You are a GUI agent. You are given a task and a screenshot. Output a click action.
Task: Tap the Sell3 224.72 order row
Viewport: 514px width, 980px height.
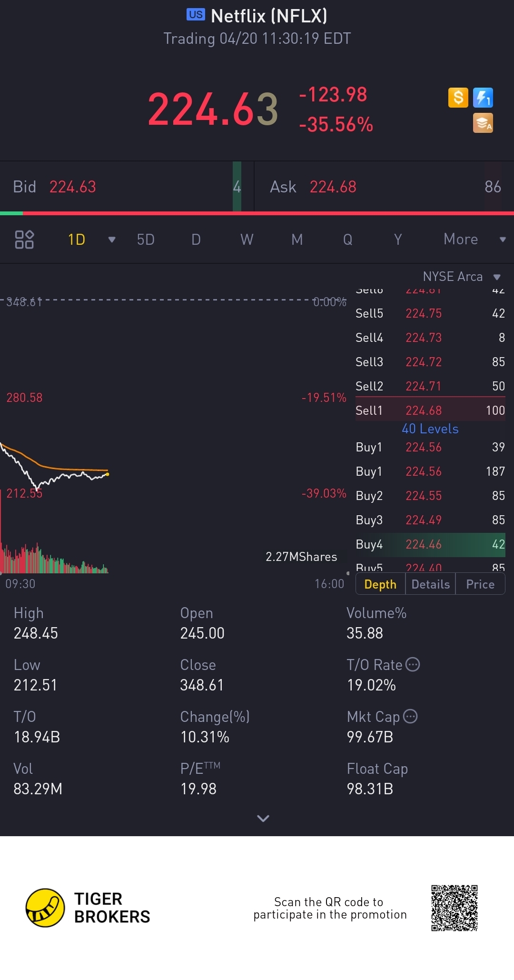pyautogui.click(x=430, y=362)
